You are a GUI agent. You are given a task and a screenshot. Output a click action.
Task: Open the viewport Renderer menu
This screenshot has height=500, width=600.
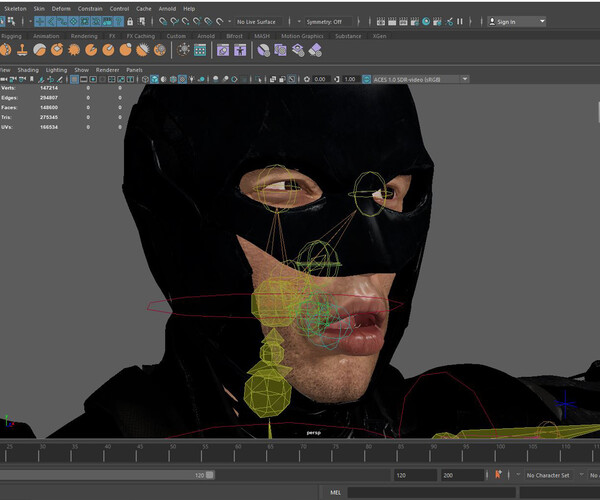click(108, 70)
